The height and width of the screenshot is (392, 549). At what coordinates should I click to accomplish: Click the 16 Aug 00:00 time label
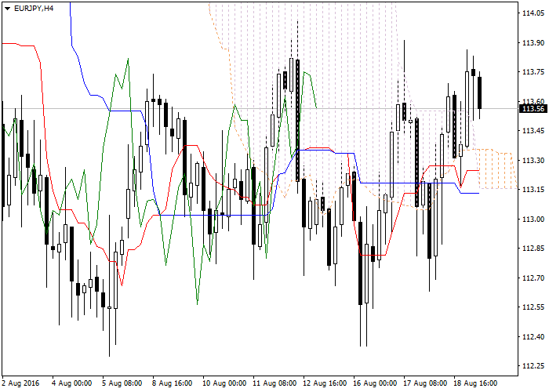pos(375,383)
